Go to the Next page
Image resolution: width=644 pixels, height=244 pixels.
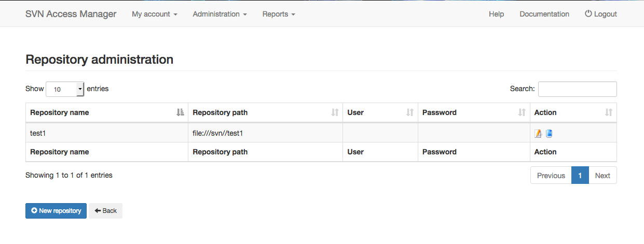tap(602, 176)
